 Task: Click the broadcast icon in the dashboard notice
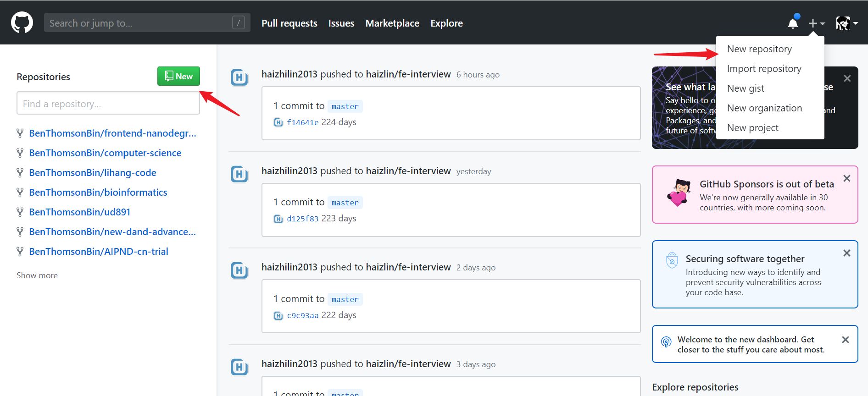tap(666, 342)
